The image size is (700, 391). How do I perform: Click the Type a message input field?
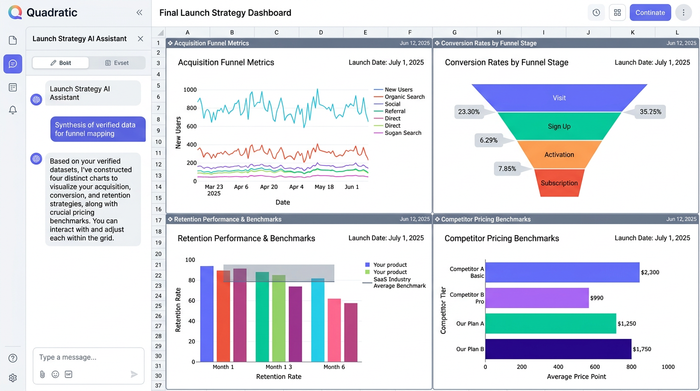tap(88, 358)
